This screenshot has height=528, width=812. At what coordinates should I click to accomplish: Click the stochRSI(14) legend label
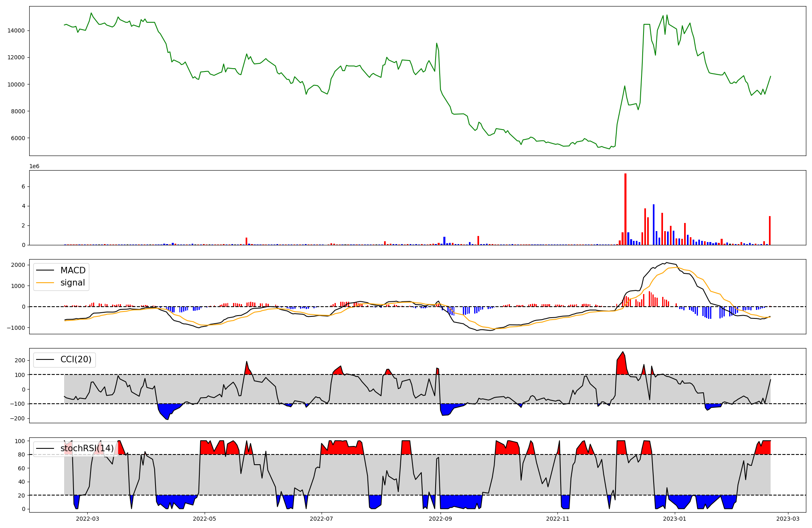[87, 448]
